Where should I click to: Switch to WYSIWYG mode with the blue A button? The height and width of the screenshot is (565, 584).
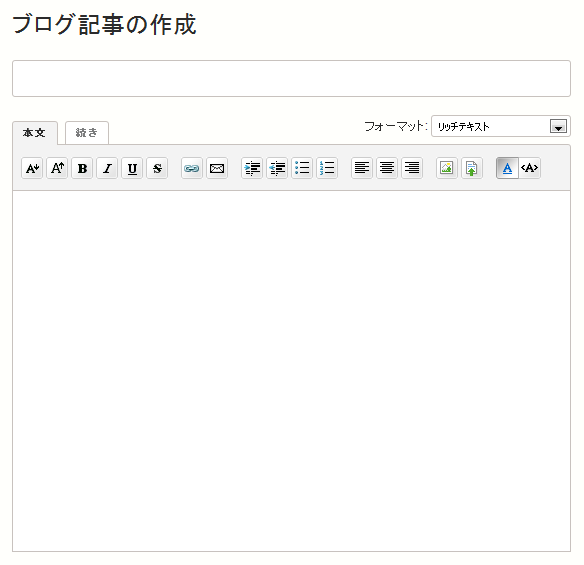(507, 168)
